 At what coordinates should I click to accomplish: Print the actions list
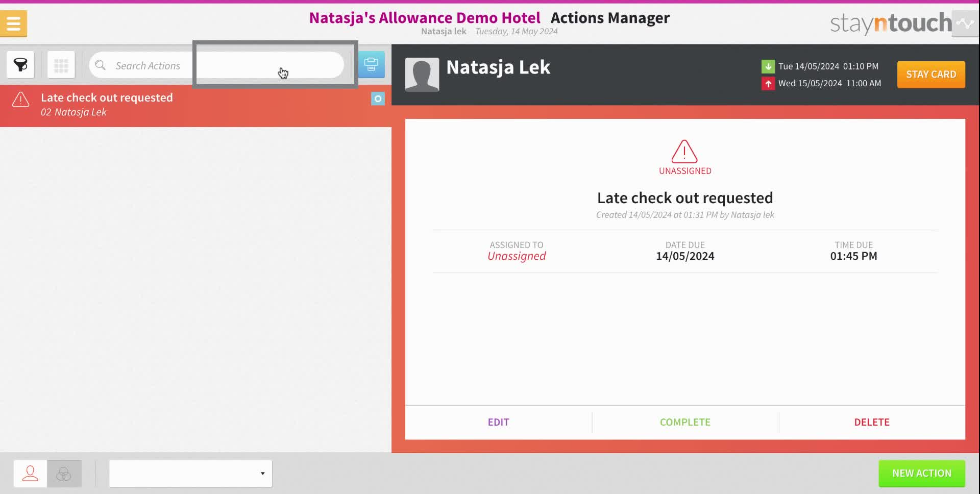(x=371, y=64)
